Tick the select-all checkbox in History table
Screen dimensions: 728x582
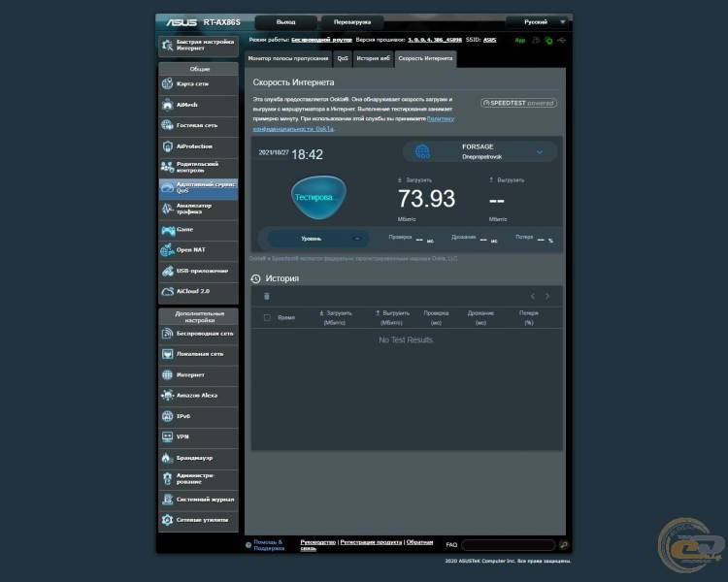267,317
